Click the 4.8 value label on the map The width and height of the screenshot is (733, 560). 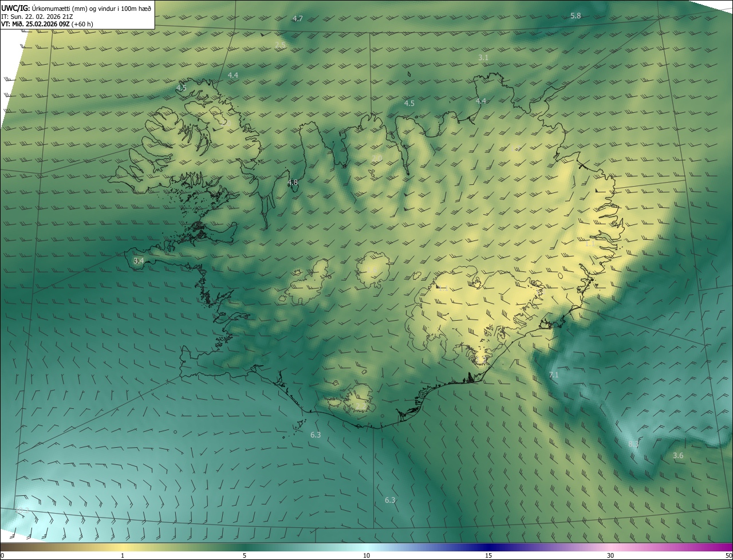pyautogui.click(x=293, y=183)
